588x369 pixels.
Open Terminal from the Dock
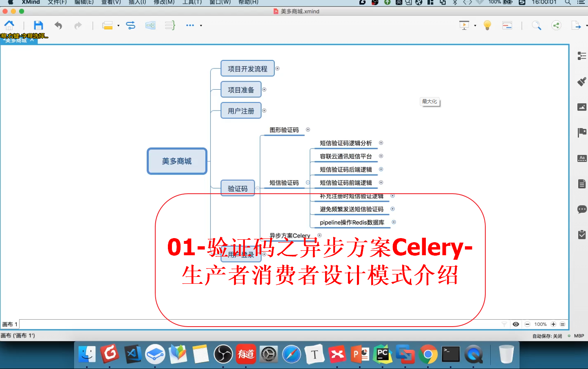(451, 354)
